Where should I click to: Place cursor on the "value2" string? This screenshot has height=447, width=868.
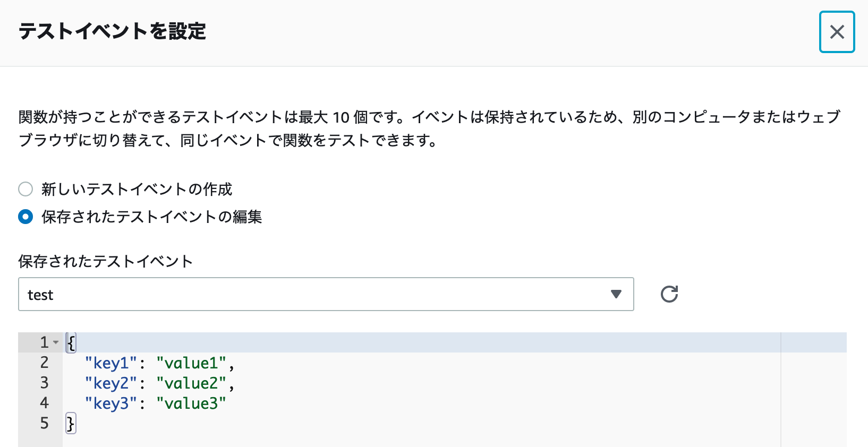coord(191,383)
